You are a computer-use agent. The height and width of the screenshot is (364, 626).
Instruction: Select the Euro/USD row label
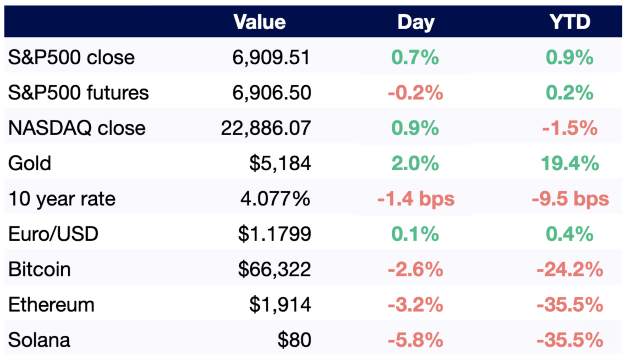[53, 234]
